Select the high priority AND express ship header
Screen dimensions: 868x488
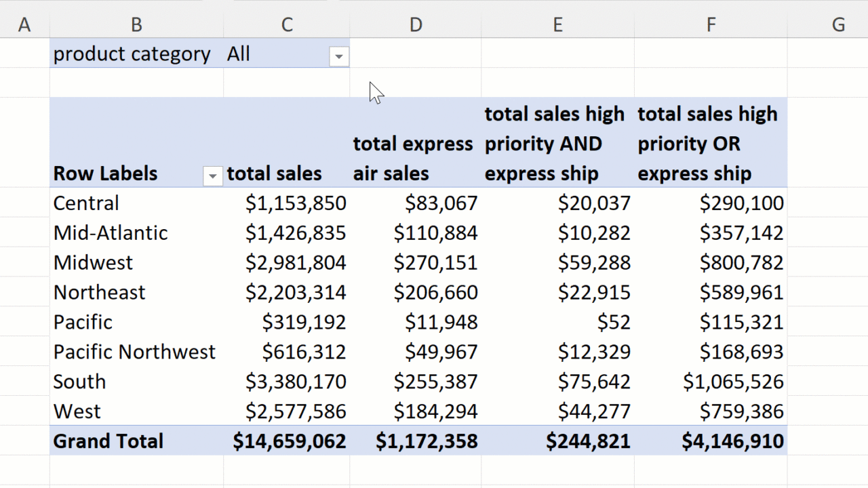click(555, 144)
